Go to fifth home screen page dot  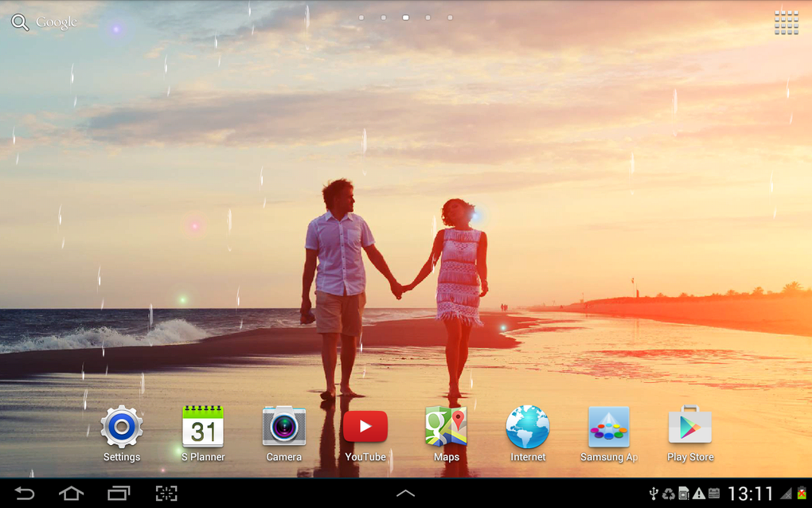[450, 18]
